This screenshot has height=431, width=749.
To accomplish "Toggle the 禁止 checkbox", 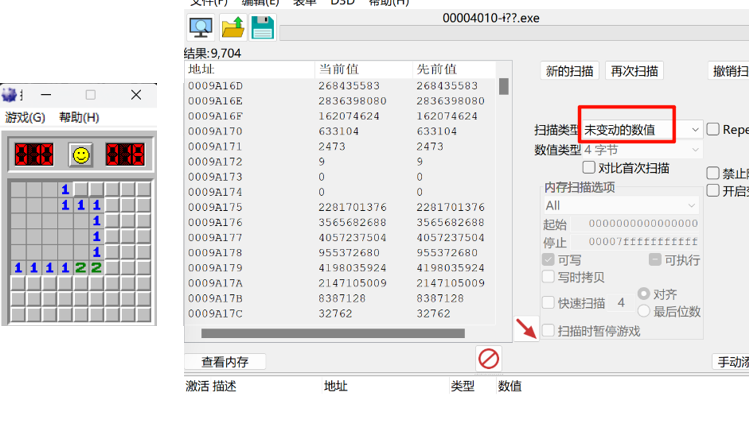I will pos(713,172).
